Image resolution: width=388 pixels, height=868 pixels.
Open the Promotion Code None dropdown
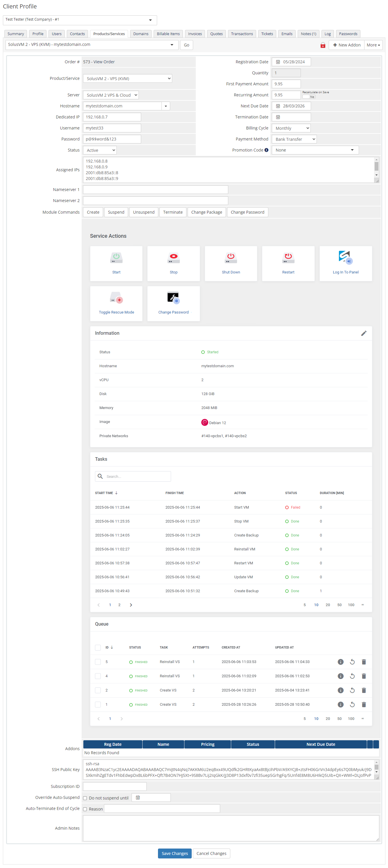click(315, 150)
